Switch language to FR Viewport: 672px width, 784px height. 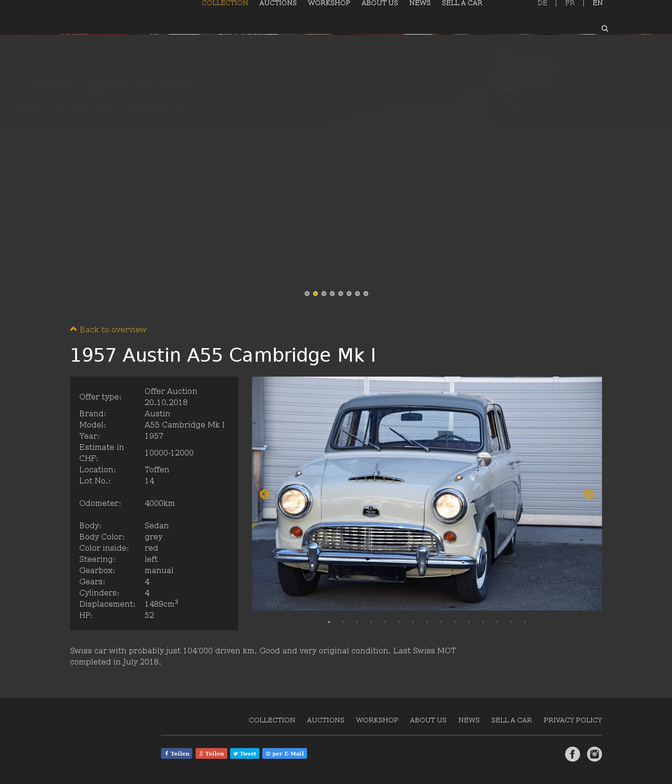[570, 3]
